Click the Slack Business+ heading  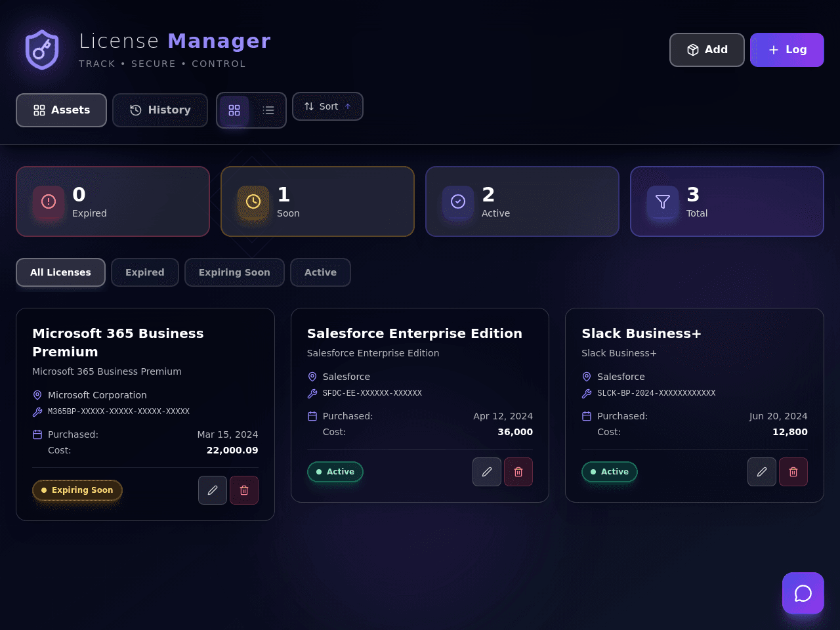point(641,333)
